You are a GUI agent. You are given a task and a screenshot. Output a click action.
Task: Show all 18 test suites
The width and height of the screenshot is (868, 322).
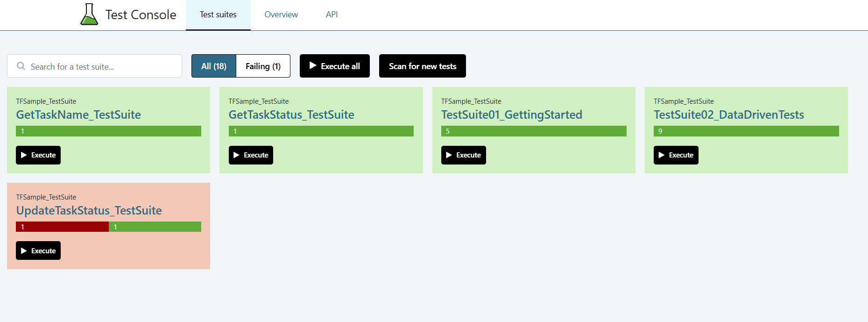click(214, 66)
